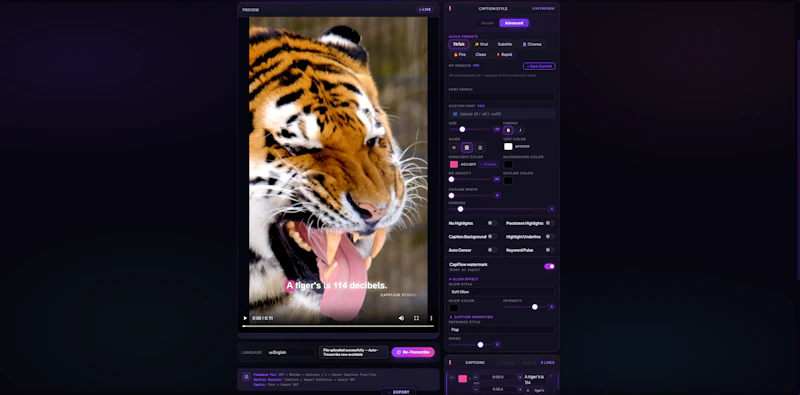Open the white Text Color swatch
This screenshot has height=395, width=800.
(x=508, y=146)
